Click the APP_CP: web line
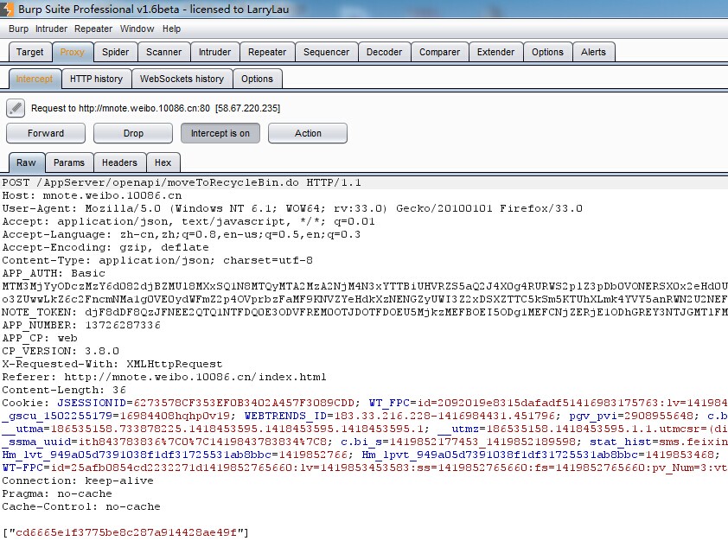Screen dimensions: 728x560 40,338
